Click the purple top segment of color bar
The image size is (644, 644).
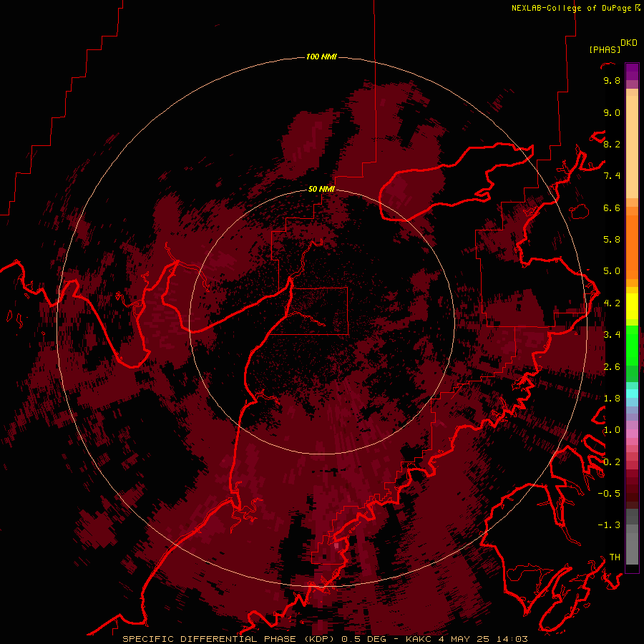click(x=632, y=72)
